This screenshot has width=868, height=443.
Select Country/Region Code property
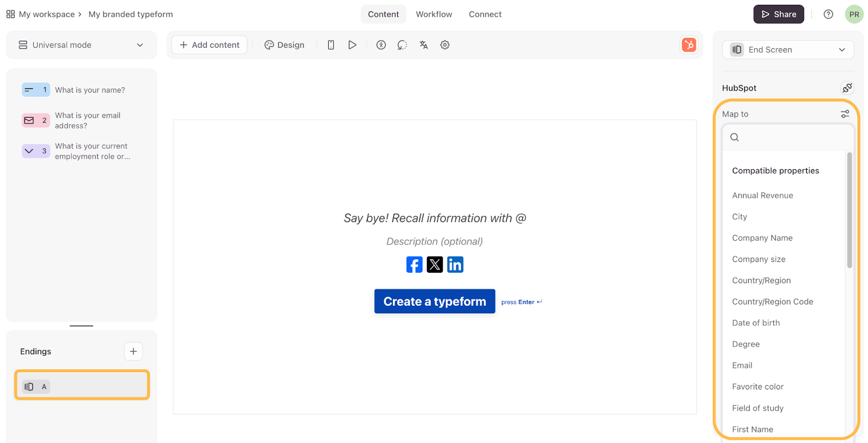coord(773,301)
